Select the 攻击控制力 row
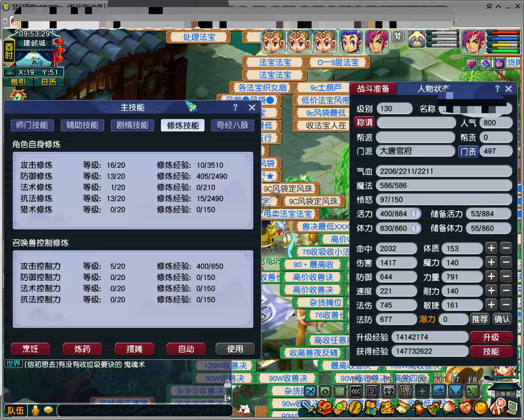The height and width of the screenshot is (420, 524). click(x=132, y=266)
